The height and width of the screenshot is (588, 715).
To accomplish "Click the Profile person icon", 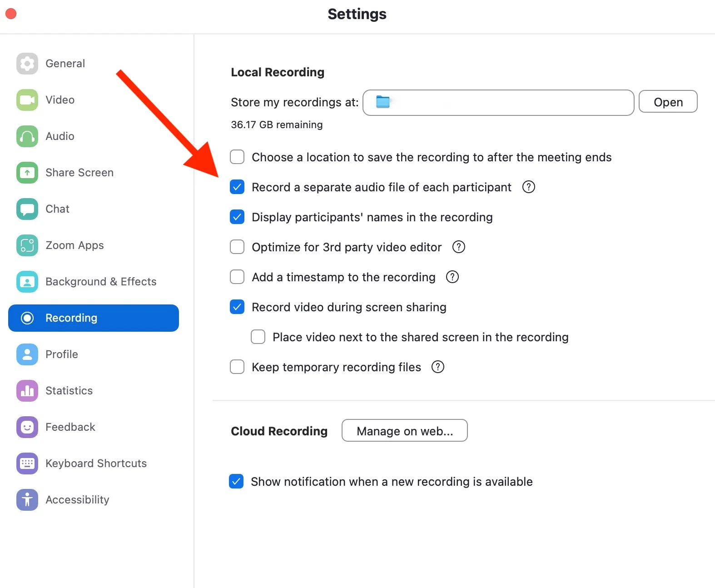I will point(27,354).
